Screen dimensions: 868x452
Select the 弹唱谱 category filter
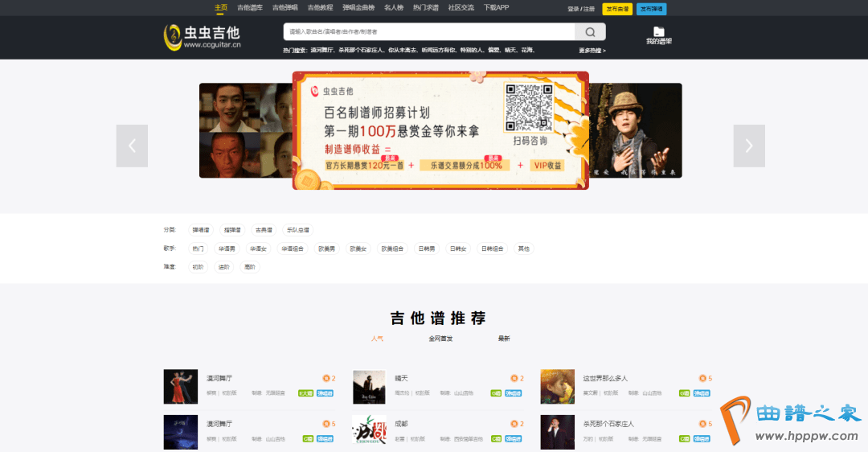200,230
